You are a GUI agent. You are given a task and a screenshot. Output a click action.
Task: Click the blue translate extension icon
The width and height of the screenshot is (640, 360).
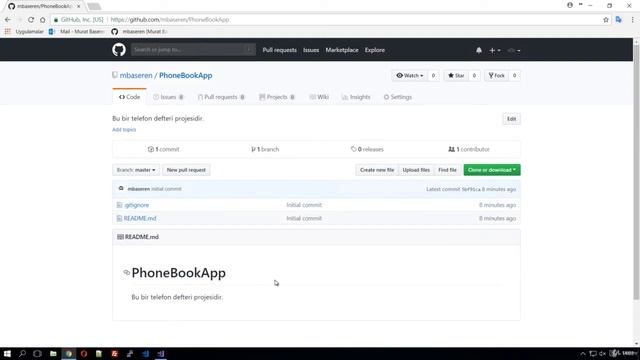click(x=619, y=20)
